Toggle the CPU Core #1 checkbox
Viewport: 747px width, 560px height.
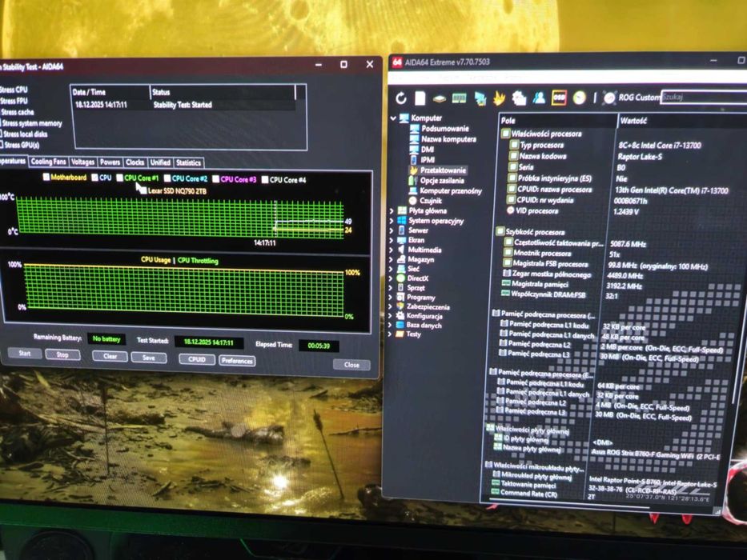coord(119,178)
